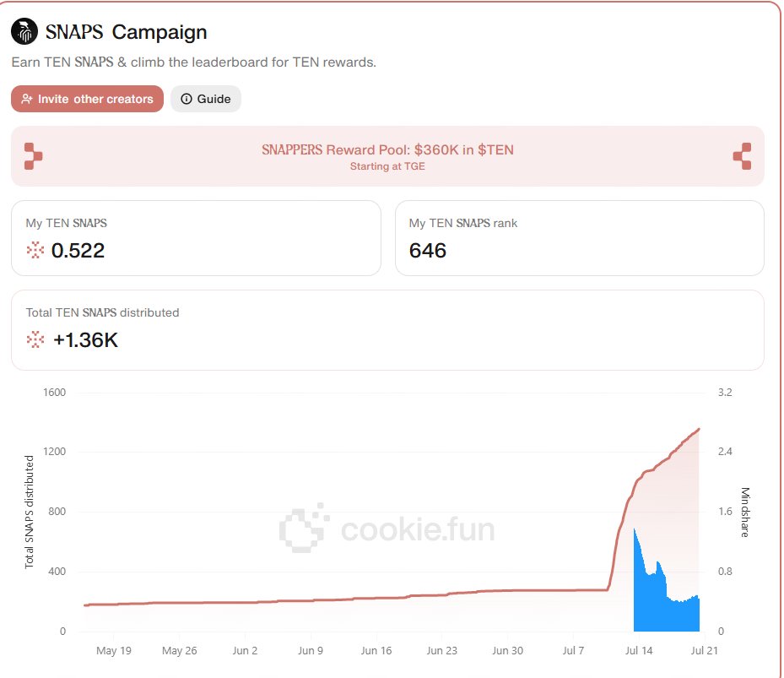Open the Guide button
Image resolution: width=784 pixels, height=678 pixels.
coord(206,99)
